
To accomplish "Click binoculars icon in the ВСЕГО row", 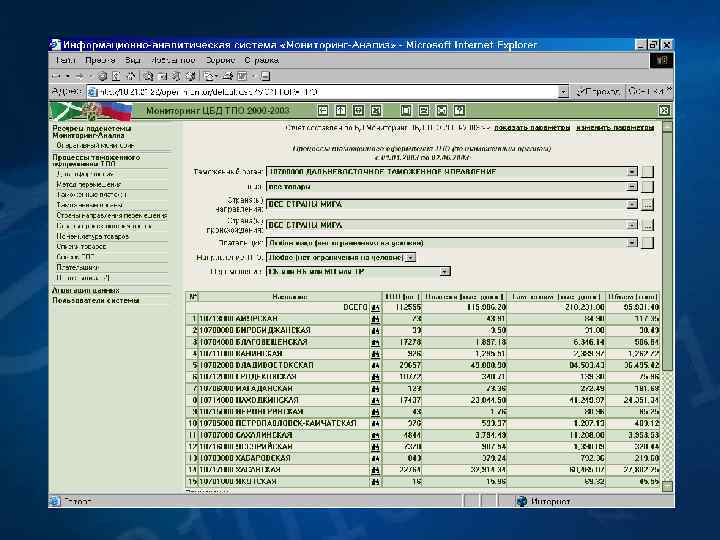I will click(376, 308).
